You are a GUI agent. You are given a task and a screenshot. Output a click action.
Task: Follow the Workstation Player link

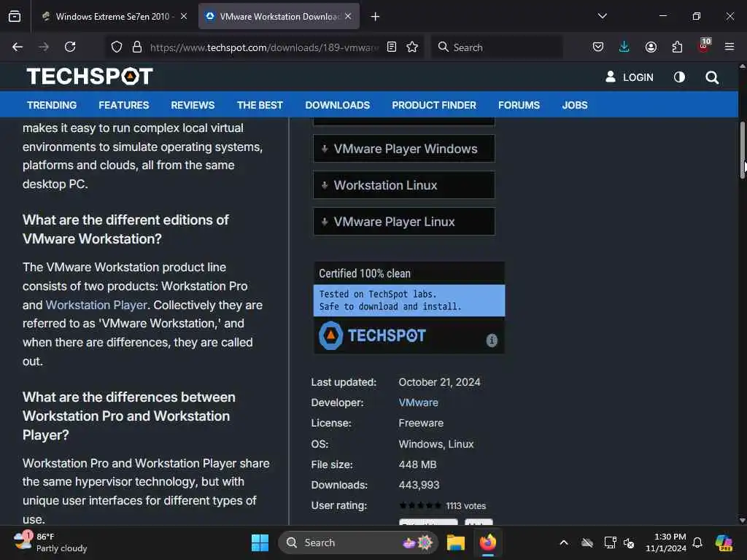[x=96, y=305]
